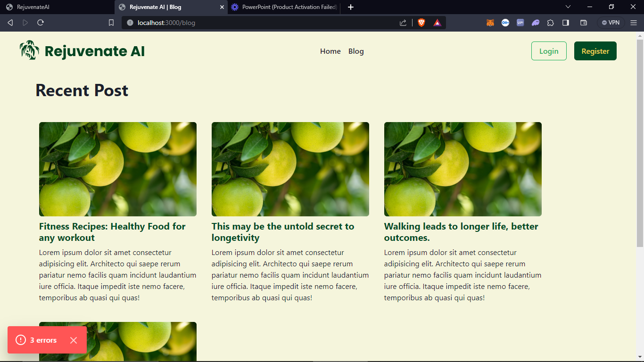
Task: Click the Login button
Action: click(x=549, y=51)
